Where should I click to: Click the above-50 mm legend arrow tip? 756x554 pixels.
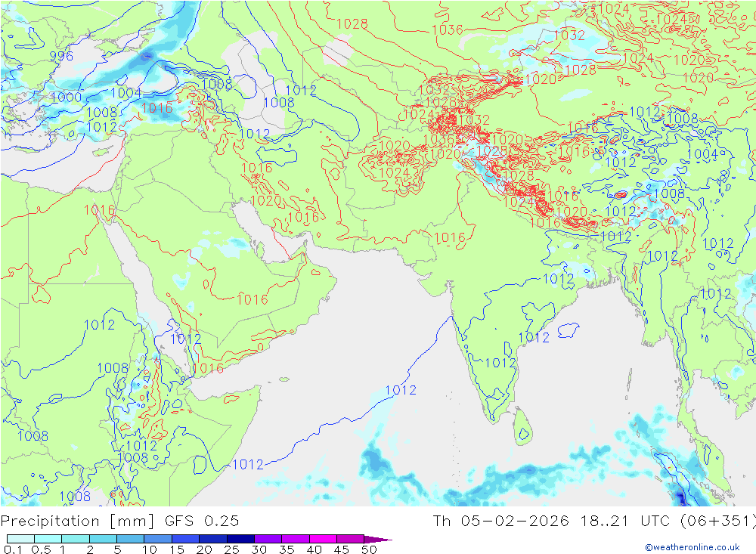click(x=379, y=539)
